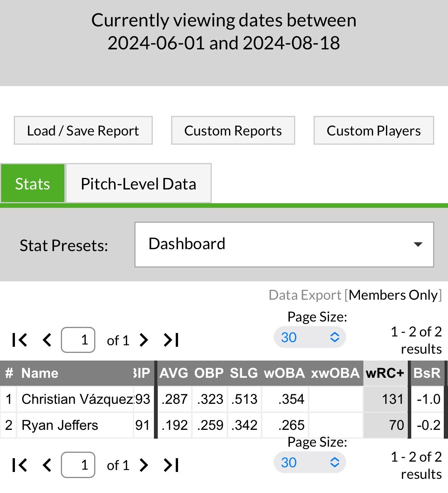Open Christian Vázquez player link
Image resolution: width=448 pixels, height=493 pixels.
(x=77, y=399)
